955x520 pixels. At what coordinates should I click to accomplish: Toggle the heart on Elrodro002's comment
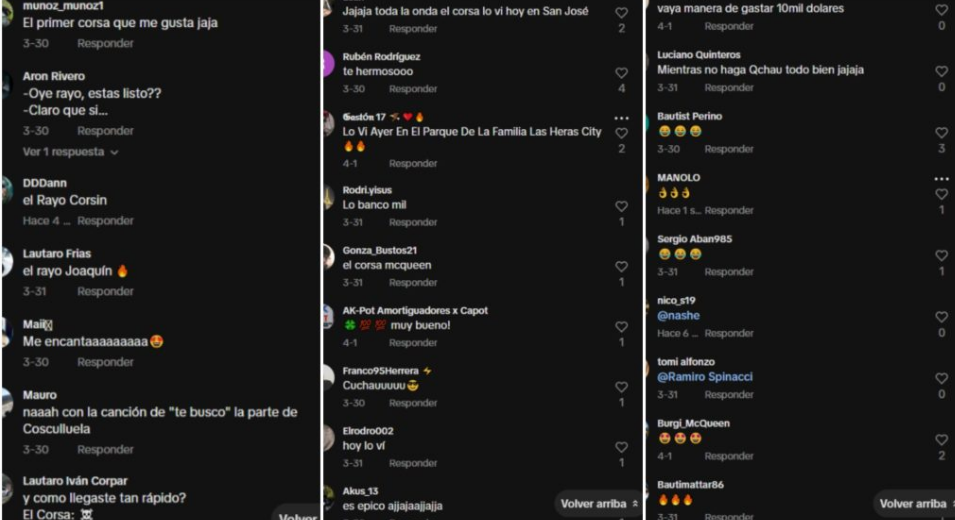[621, 448]
